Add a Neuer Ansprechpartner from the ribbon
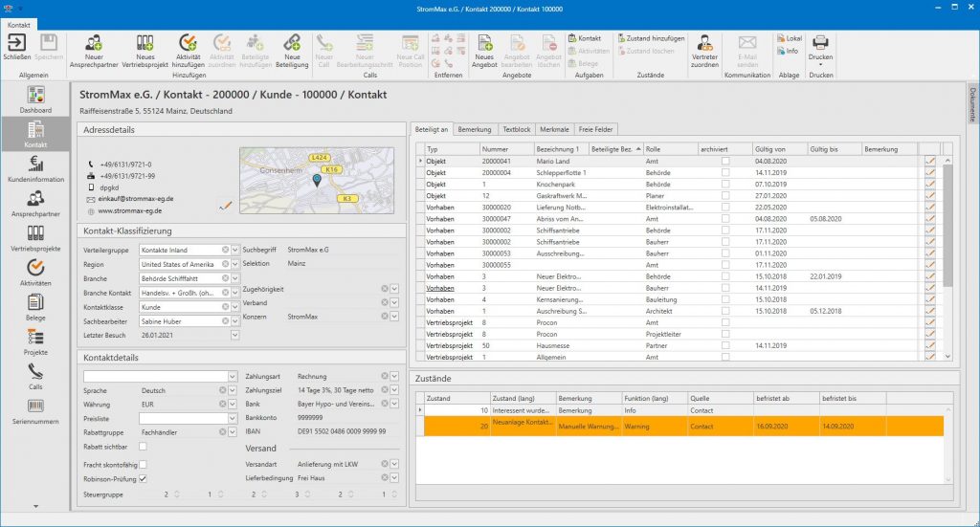The image size is (980, 527). coord(94,43)
